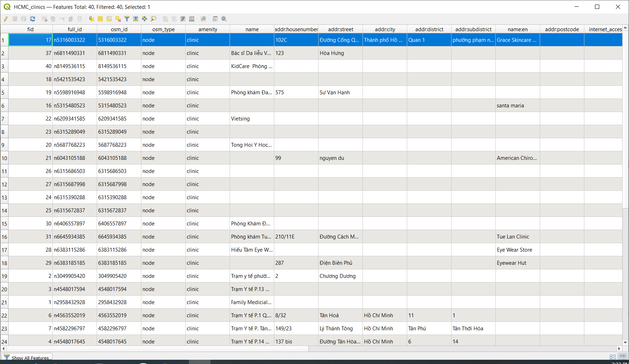The width and height of the screenshot is (629, 364).
Task: Sort by the name:en column header
Action: tap(518, 29)
